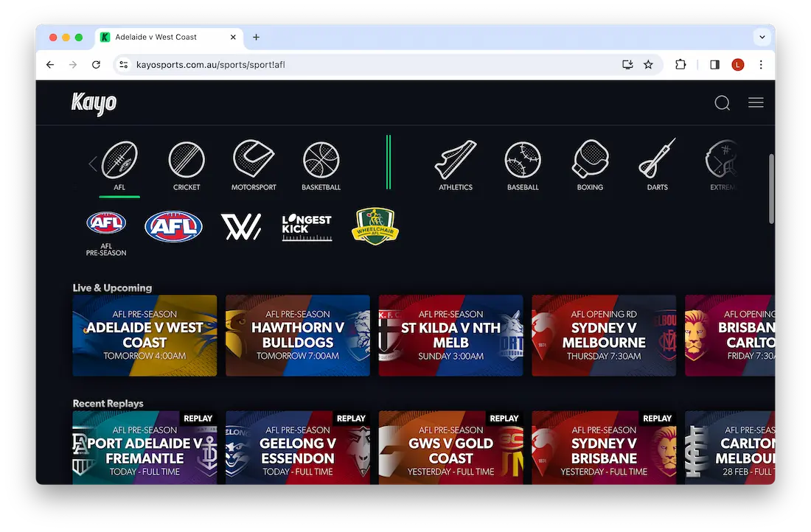Screen dimensions: 811x532
Task: Watch Sydney v Brisbane replay
Action: coord(604,448)
